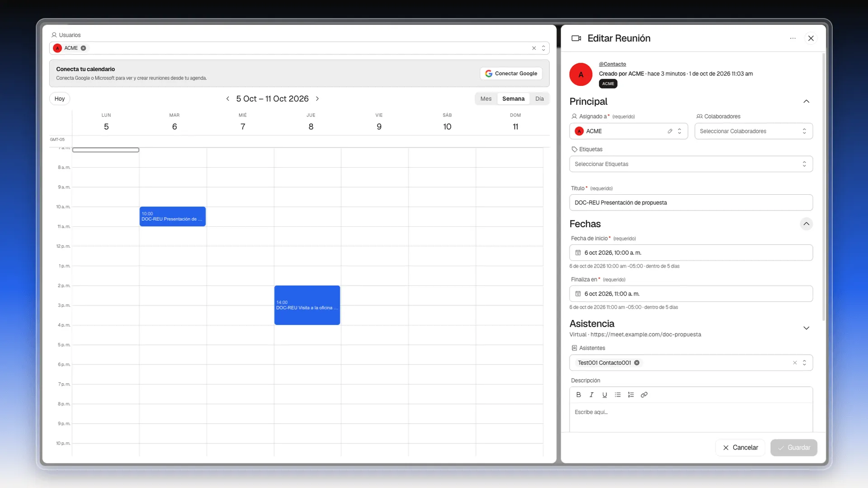Clear all attendees in the Asistentes field
Image resolution: width=868 pixels, height=488 pixels.
pos(795,363)
